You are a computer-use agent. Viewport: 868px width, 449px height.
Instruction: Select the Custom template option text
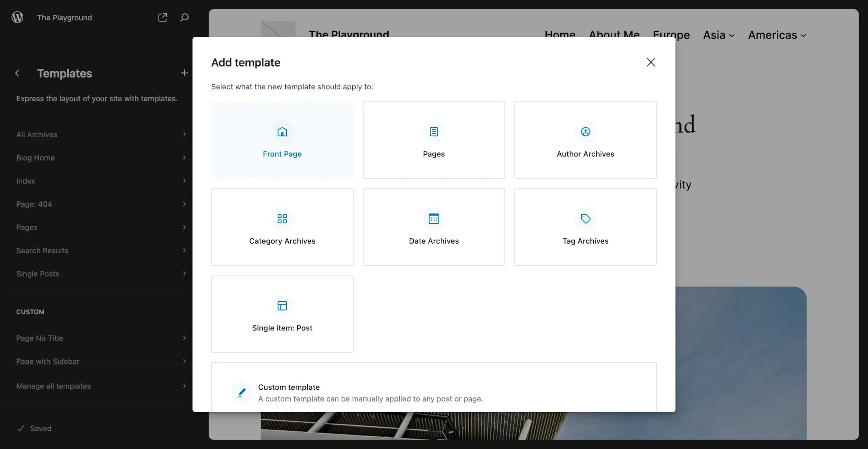click(289, 387)
